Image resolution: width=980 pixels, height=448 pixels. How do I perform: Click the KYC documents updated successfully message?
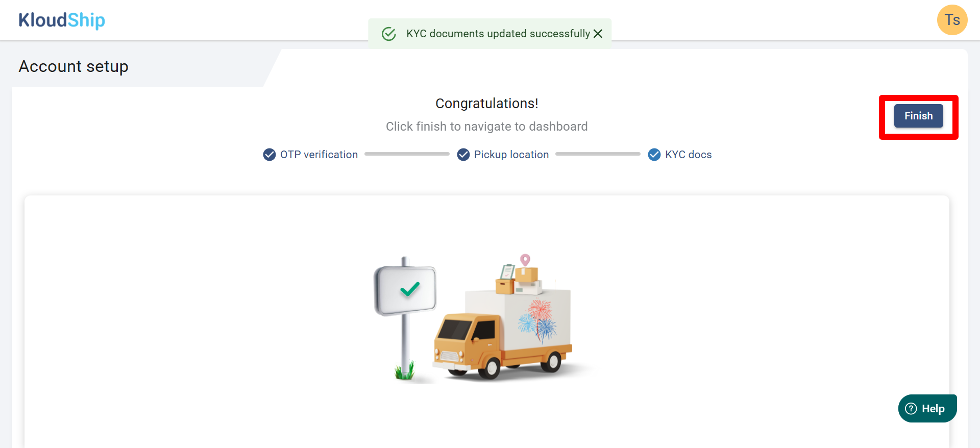[x=498, y=34]
